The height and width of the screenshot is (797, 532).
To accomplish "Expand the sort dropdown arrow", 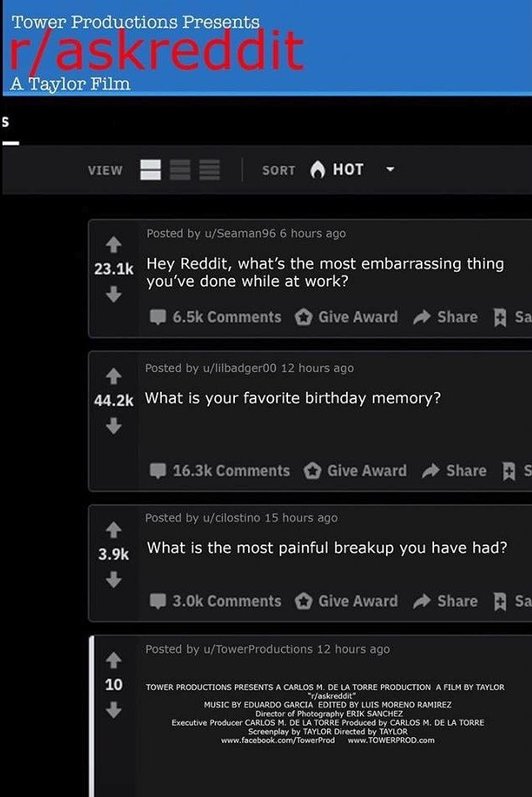I will (x=390, y=169).
